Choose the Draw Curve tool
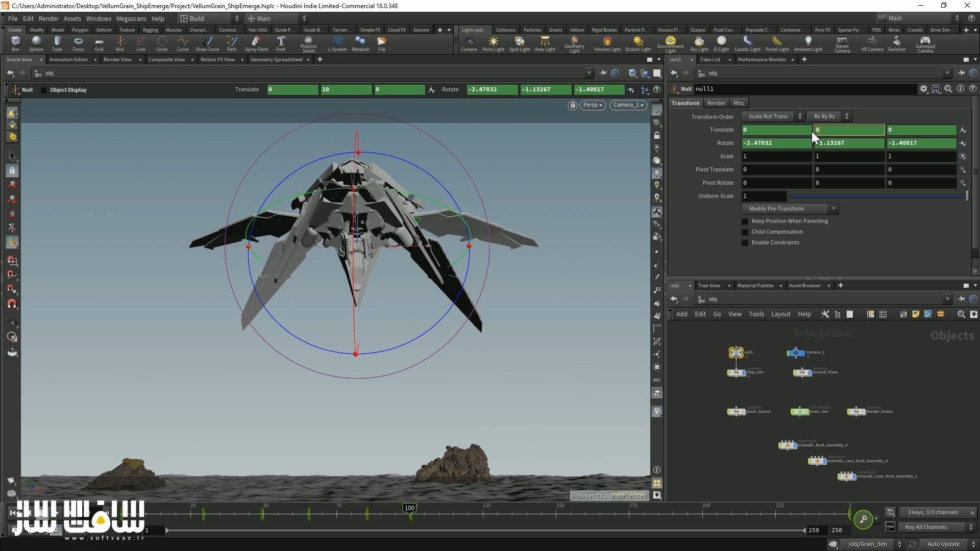 pyautogui.click(x=207, y=44)
